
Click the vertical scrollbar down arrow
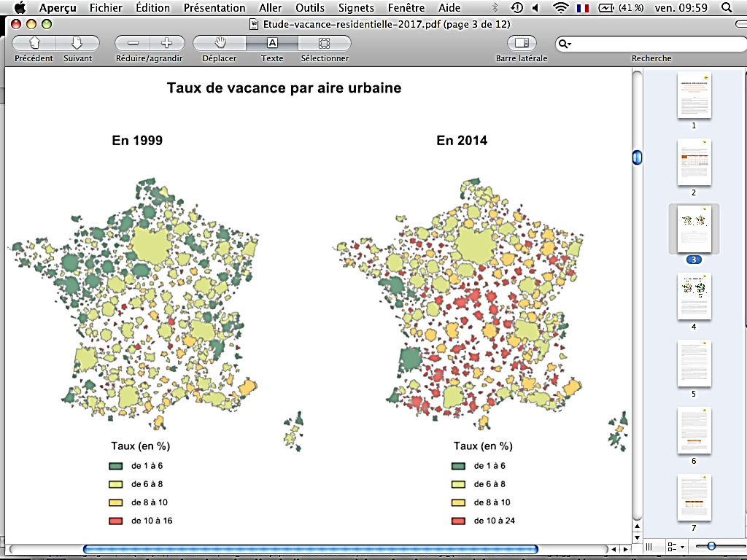(x=637, y=539)
